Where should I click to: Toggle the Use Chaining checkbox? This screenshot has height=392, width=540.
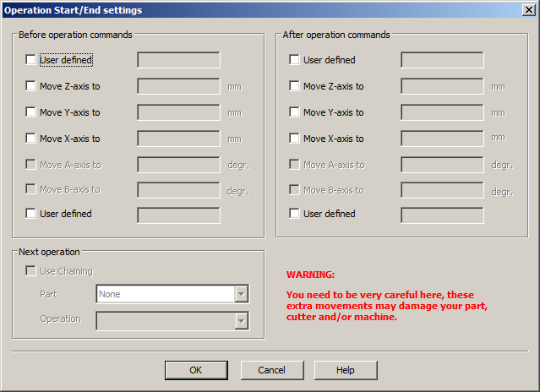(31, 271)
